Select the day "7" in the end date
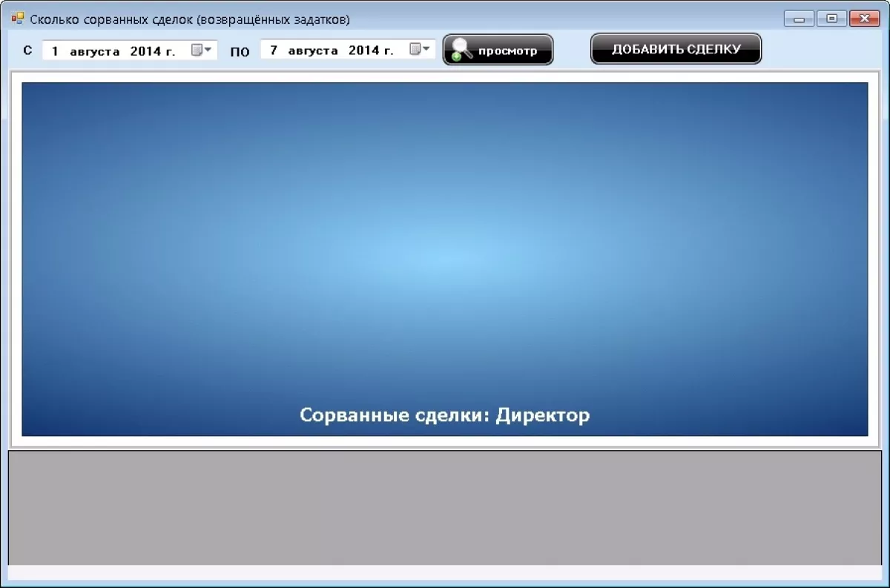 pos(274,50)
